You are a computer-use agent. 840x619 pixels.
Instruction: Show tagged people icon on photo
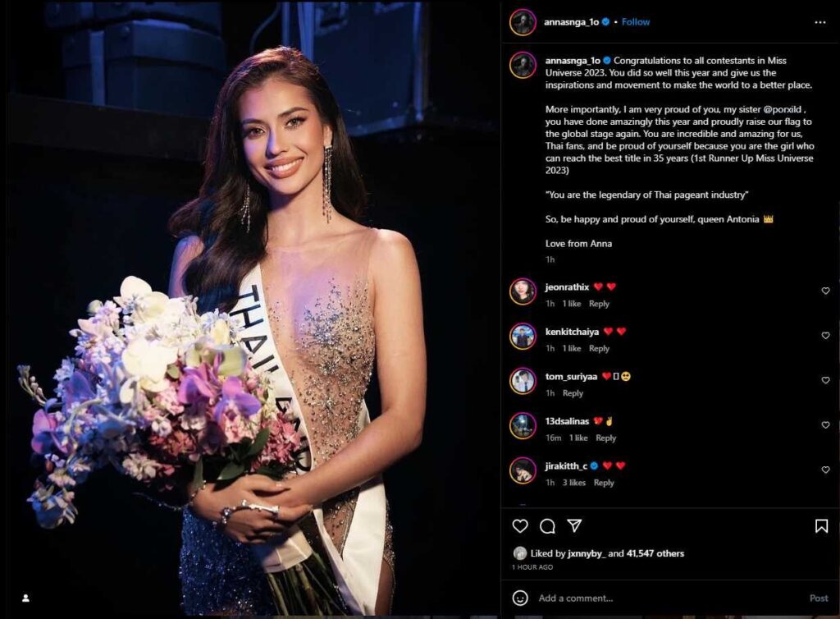coord(25,598)
